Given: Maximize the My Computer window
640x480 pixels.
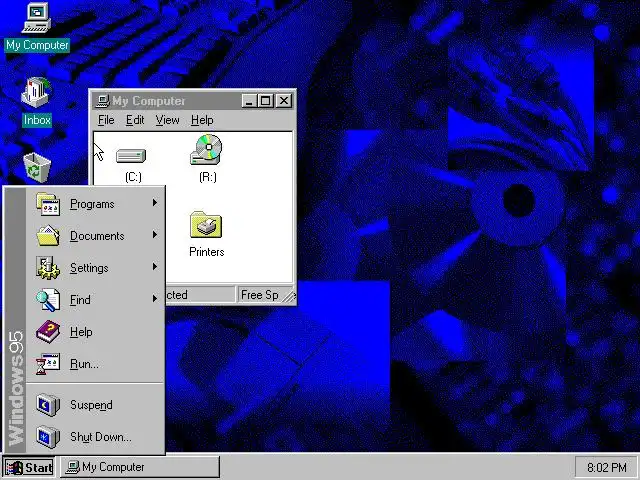Looking at the screenshot, I should point(265,100).
